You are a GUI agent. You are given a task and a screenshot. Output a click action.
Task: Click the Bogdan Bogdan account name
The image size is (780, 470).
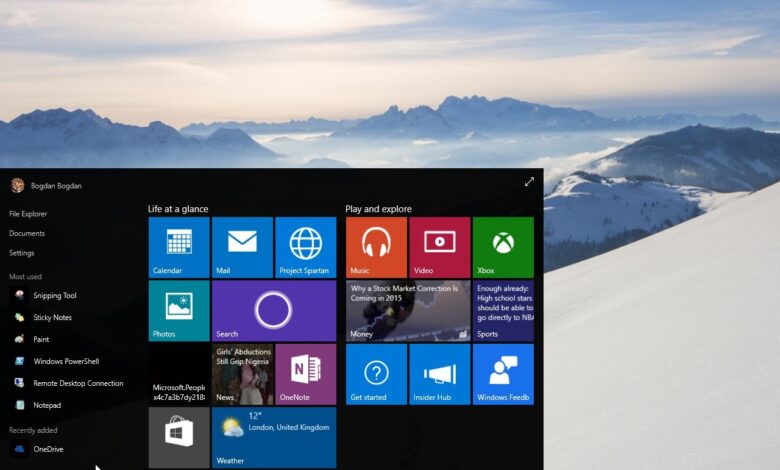[x=56, y=186]
